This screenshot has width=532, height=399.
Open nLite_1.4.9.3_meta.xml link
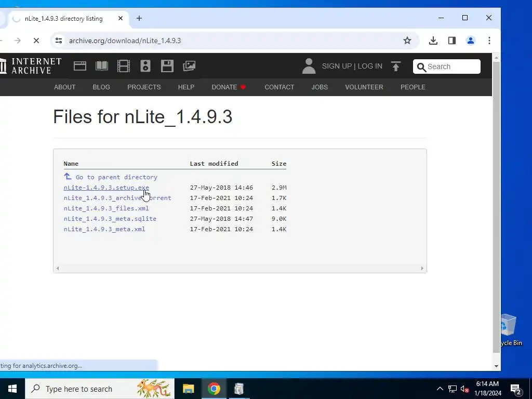(104, 229)
